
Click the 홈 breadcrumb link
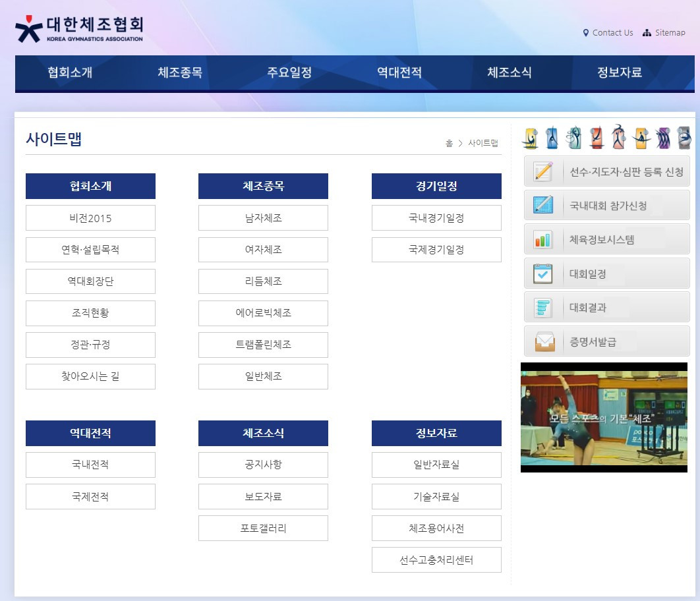tap(448, 142)
